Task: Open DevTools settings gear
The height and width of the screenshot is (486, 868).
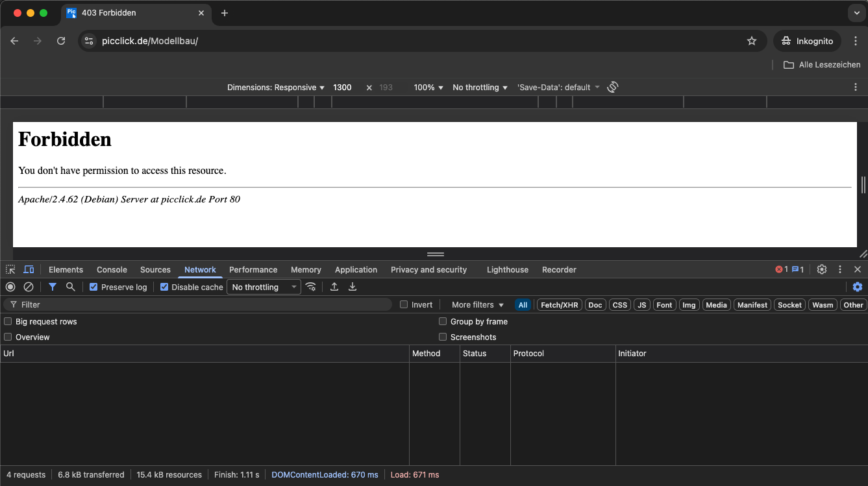Action: tap(822, 270)
